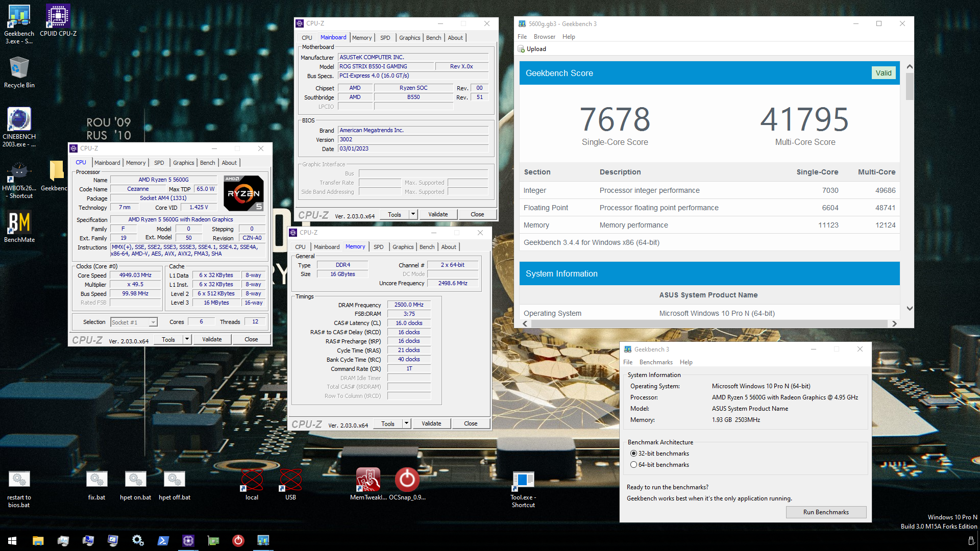Expand Tools dropdown arrow in CPU-Z CPU window
This screenshot has height=551, width=980.
point(187,339)
